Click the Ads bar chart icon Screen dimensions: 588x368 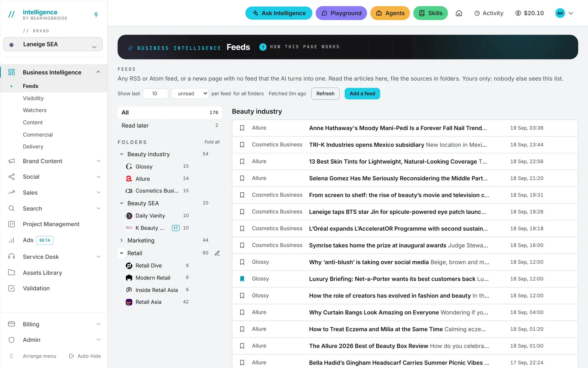coord(11,240)
